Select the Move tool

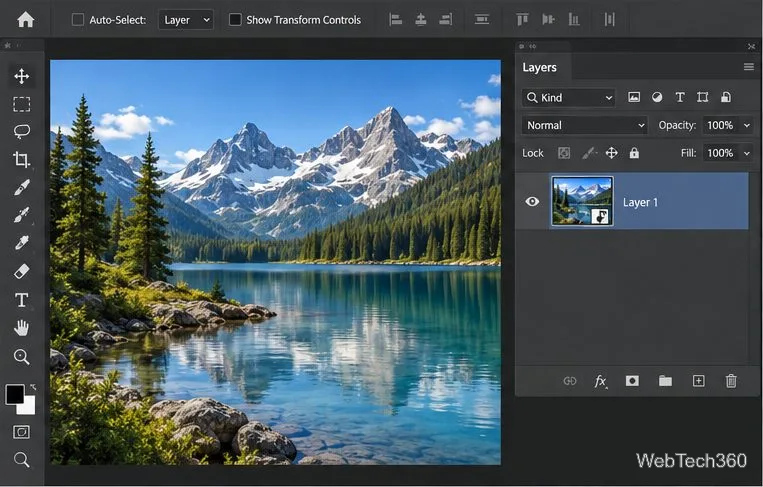click(21, 76)
